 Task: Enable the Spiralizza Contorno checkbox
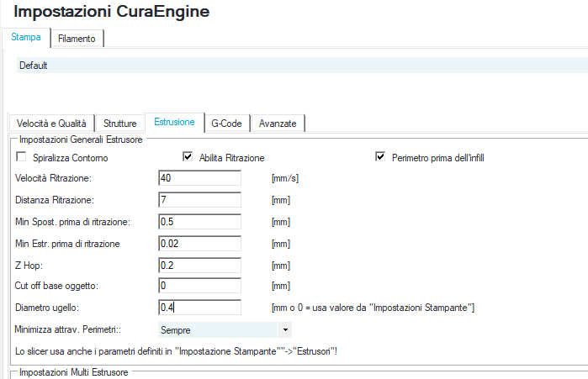(21, 157)
